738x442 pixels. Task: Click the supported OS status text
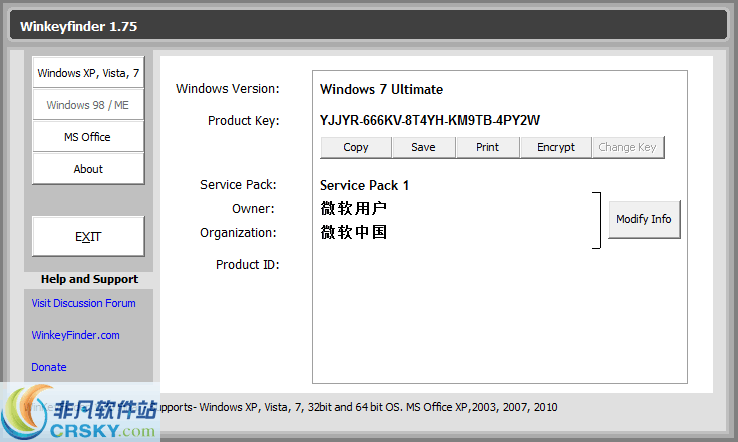click(358, 407)
